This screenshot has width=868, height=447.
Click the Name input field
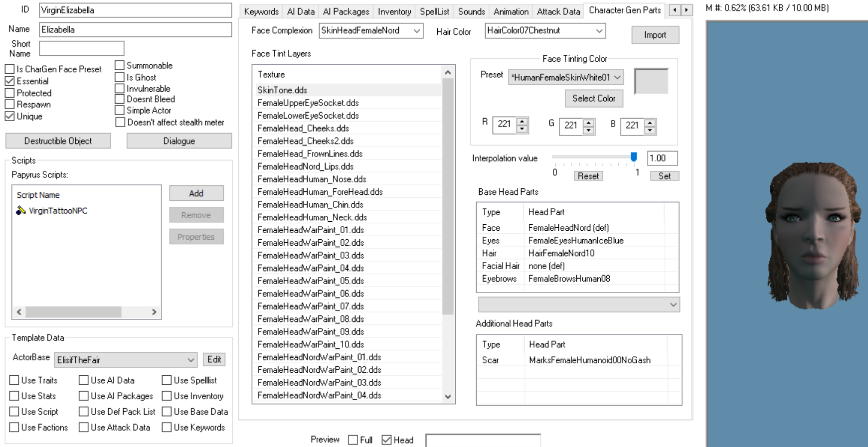[135, 29]
